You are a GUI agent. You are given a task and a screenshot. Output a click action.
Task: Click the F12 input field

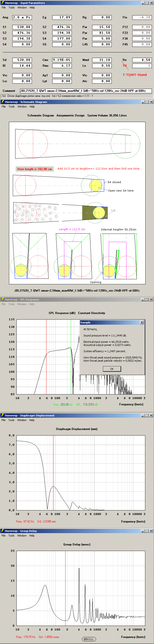click(142, 27)
